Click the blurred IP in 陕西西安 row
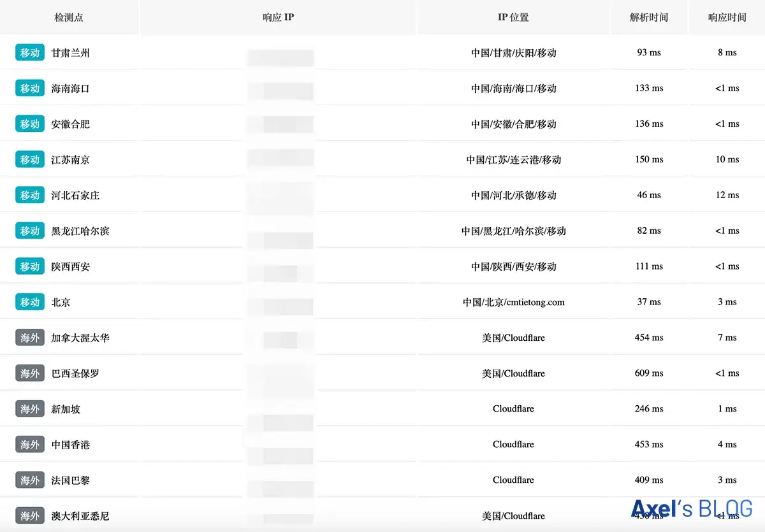Viewport: 765px width, 532px height. coord(280,267)
